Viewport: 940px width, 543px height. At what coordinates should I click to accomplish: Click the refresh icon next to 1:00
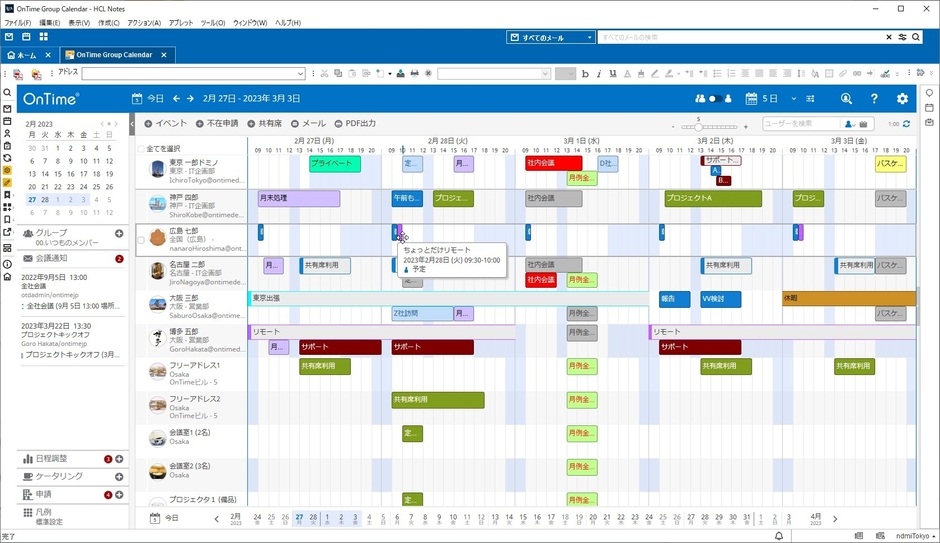point(906,124)
